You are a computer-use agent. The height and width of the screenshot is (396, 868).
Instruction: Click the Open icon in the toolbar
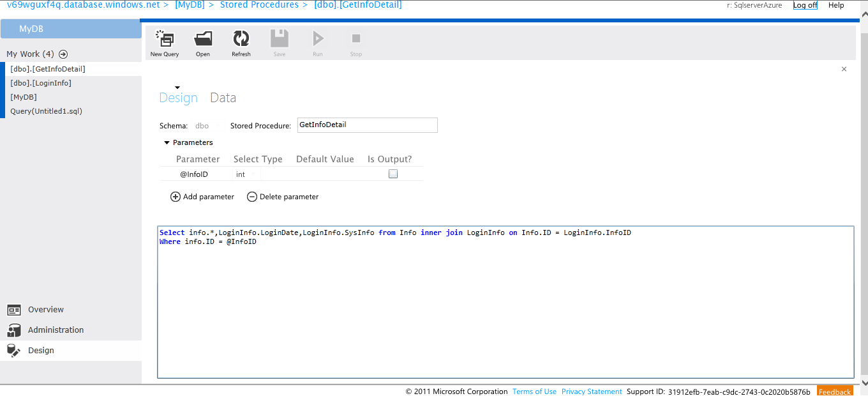point(203,42)
